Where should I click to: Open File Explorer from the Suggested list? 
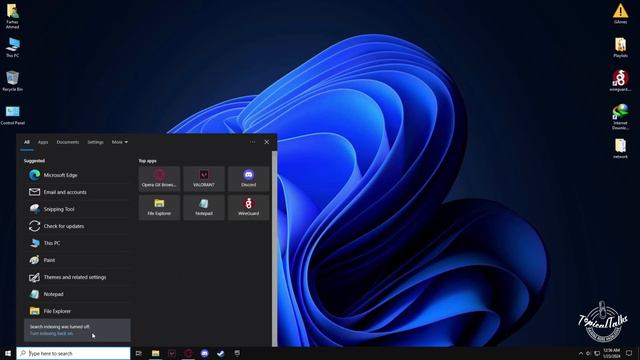(x=77, y=311)
